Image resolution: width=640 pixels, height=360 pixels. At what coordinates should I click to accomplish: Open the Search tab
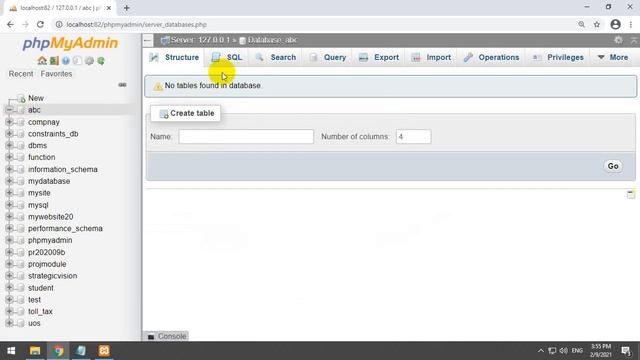(276, 58)
